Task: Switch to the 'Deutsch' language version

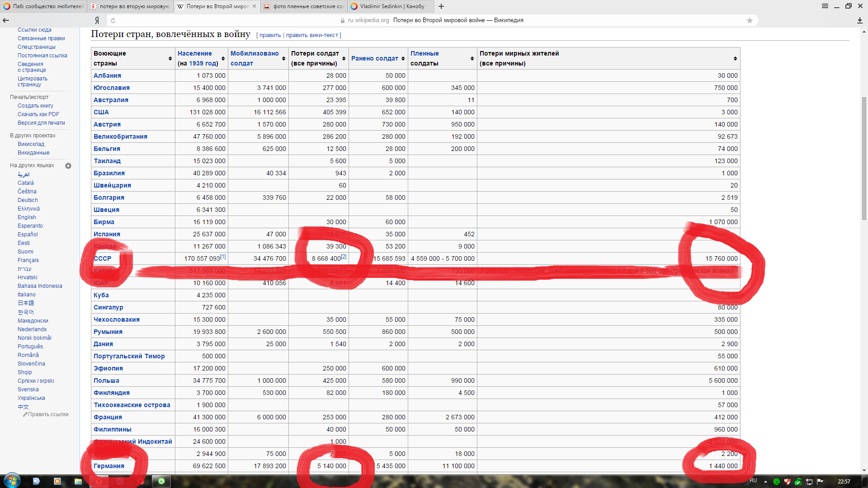Action: pyautogui.click(x=28, y=200)
